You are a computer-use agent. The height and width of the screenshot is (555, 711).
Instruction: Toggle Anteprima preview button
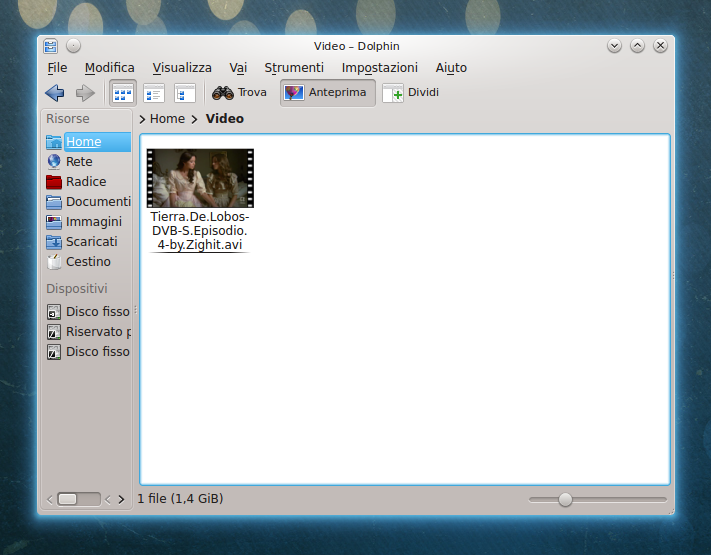[327, 92]
